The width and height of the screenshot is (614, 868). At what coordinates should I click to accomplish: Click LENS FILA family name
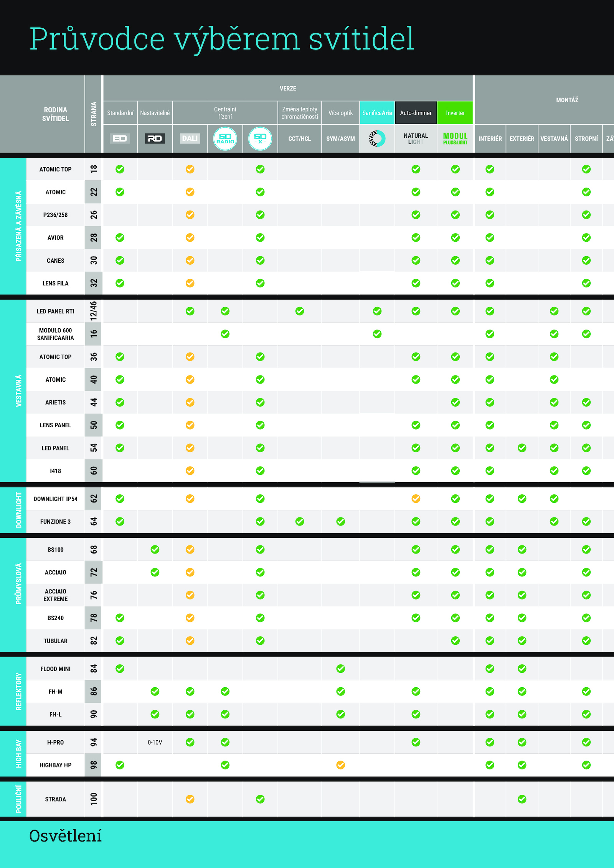(56, 283)
